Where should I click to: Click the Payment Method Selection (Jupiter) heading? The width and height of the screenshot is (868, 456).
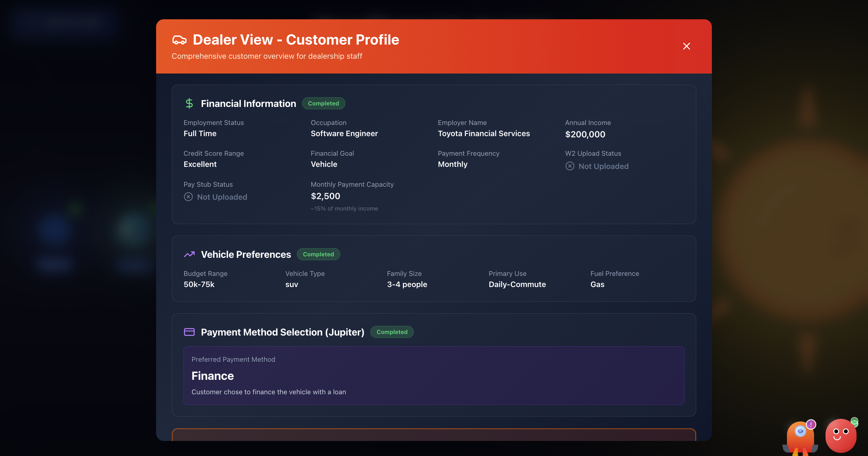pyautogui.click(x=282, y=332)
